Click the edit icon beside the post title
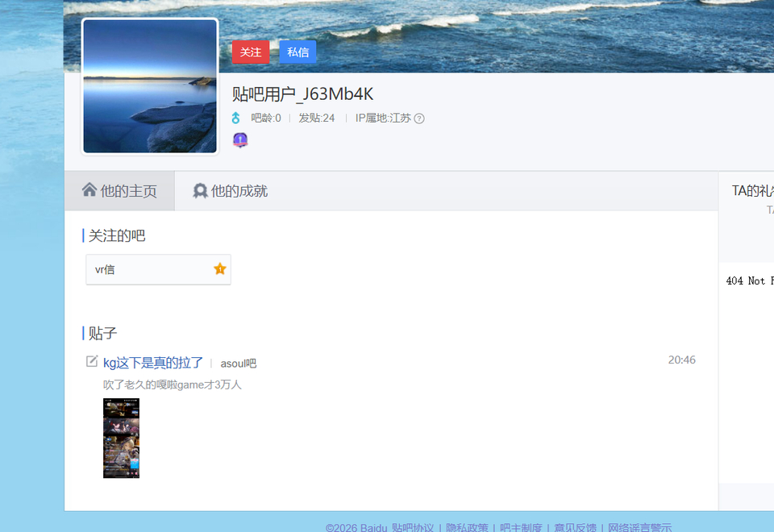 [92, 362]
